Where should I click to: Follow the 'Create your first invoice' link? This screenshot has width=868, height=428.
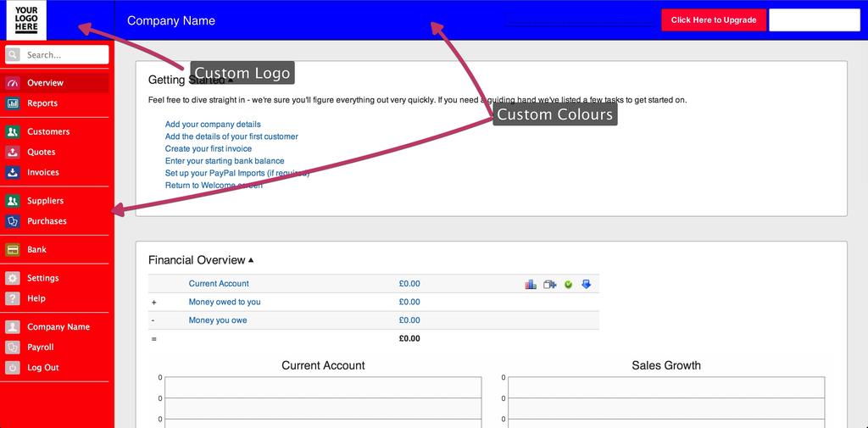209,148
